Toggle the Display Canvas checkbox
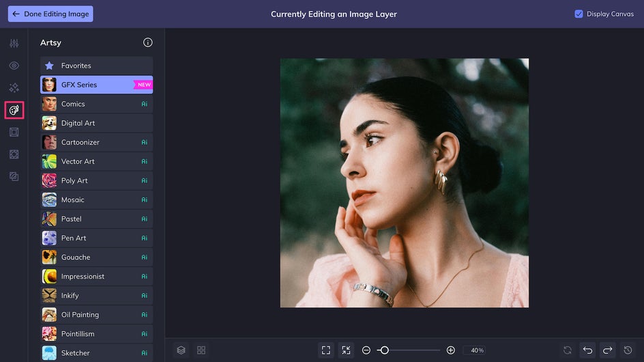The height and width of the screenshot is (362, 644). (579, 14)
